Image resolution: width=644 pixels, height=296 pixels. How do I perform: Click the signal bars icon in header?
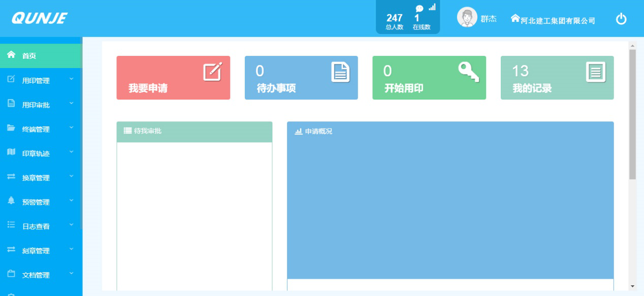tap(432, 7)
